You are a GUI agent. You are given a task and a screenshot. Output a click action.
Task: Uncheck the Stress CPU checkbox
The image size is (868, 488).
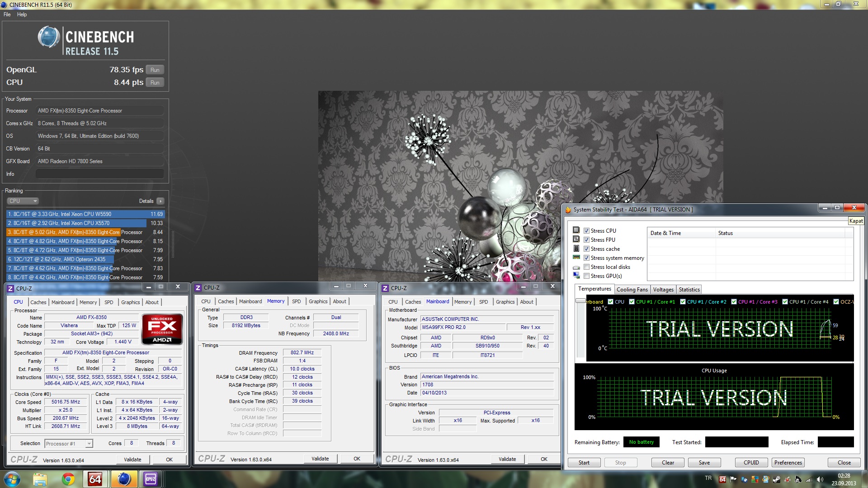[x=586, y=230]
